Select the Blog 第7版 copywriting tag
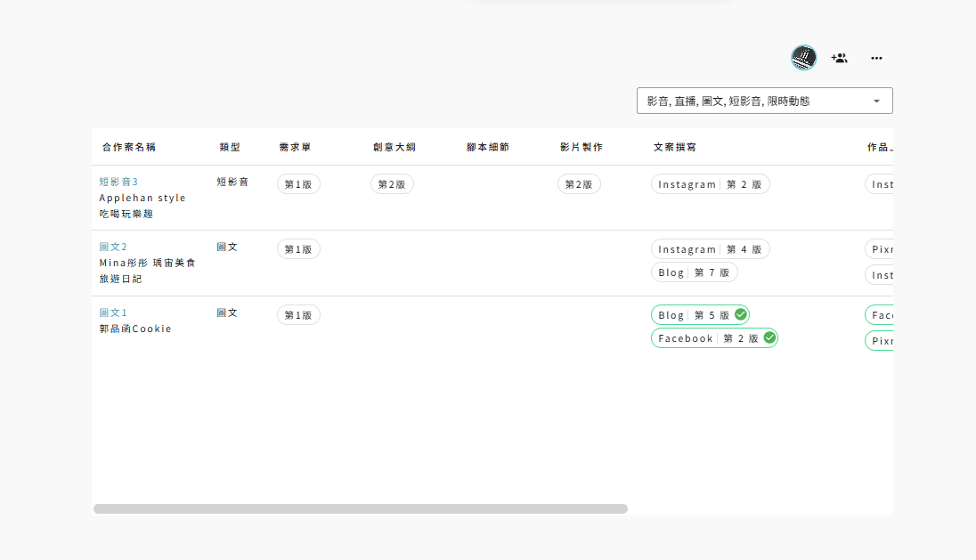Image resolution: width=976 pixels, height=560 pixels. pos(694,272)
